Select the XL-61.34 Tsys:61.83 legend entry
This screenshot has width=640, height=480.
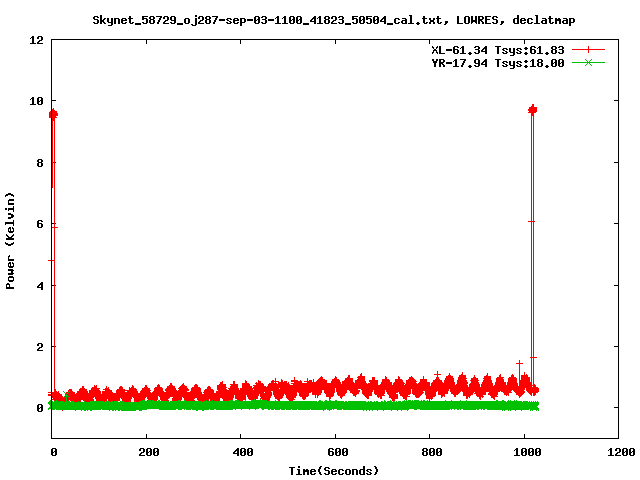(498, 50)
